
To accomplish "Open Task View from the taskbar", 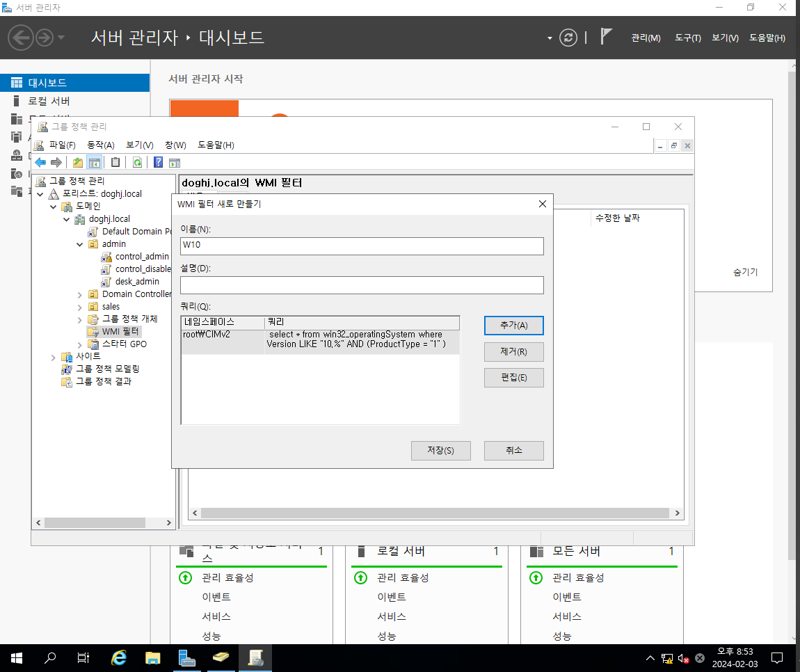I will click(x=83, y=658).
